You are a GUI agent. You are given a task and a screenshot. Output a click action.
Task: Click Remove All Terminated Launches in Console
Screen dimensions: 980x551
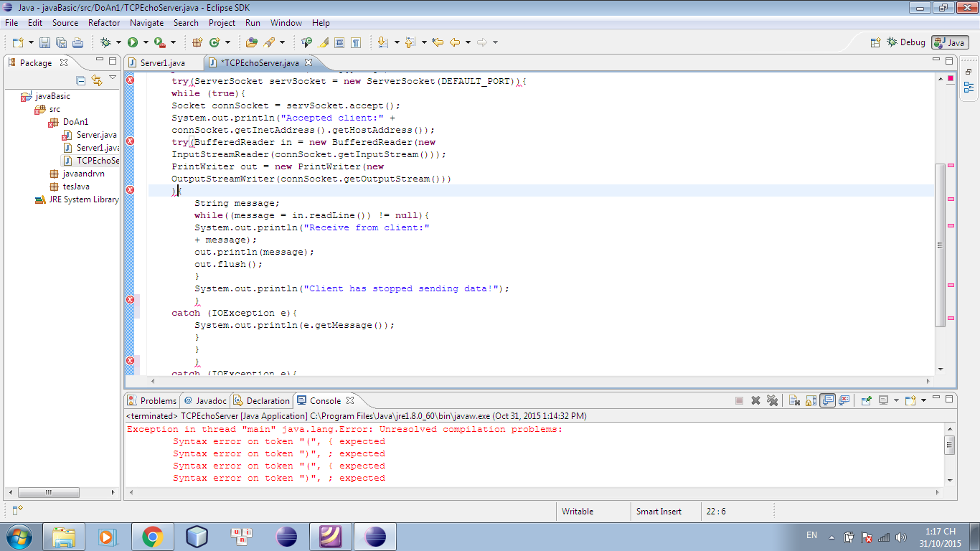[x=772, y=401]
